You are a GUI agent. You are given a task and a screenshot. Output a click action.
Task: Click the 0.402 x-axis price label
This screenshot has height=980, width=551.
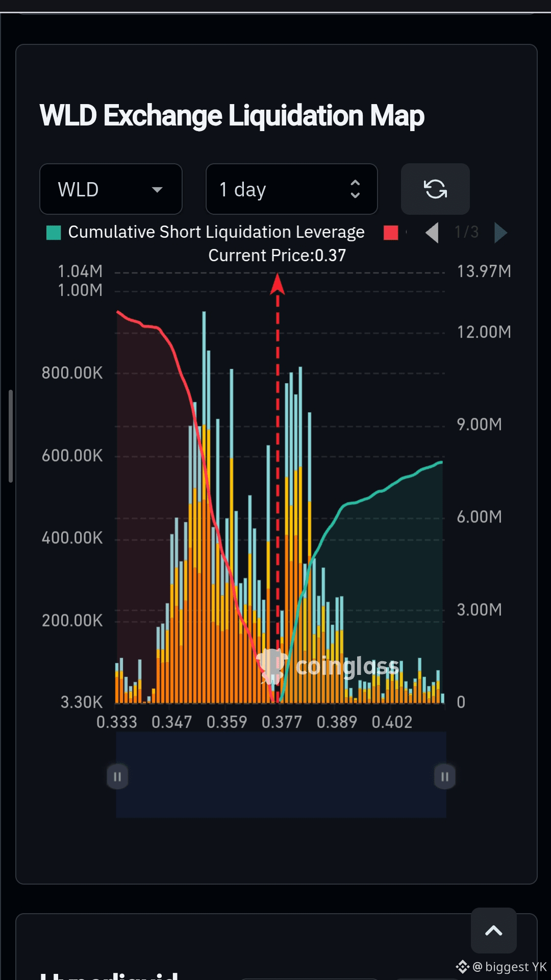392,722
